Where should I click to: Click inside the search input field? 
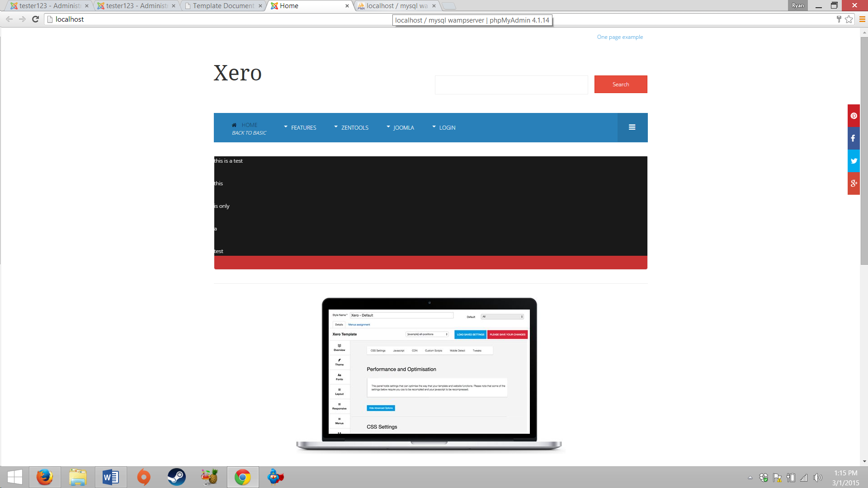[x=511, y=85]
